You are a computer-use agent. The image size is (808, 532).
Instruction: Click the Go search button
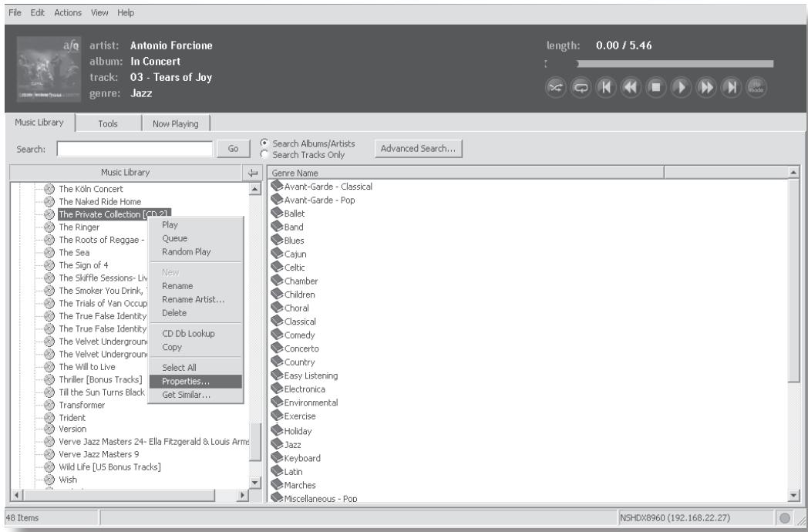coord(234,149)
